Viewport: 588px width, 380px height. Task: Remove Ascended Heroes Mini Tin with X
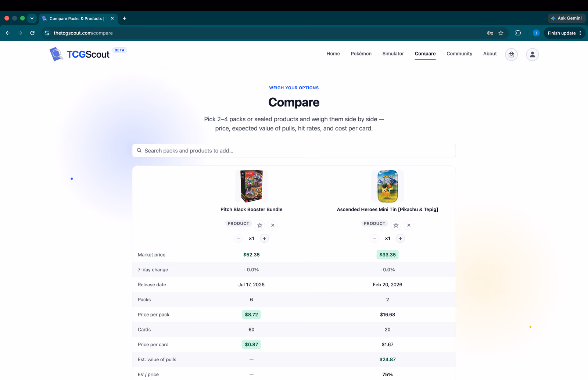pyautogui.click(x=409, y=225)
